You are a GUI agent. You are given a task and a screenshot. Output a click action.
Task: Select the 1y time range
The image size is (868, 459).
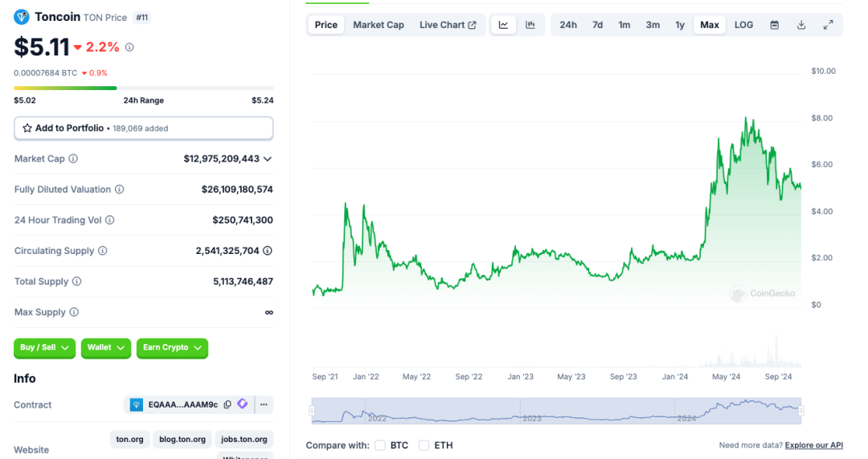[680, 25]
